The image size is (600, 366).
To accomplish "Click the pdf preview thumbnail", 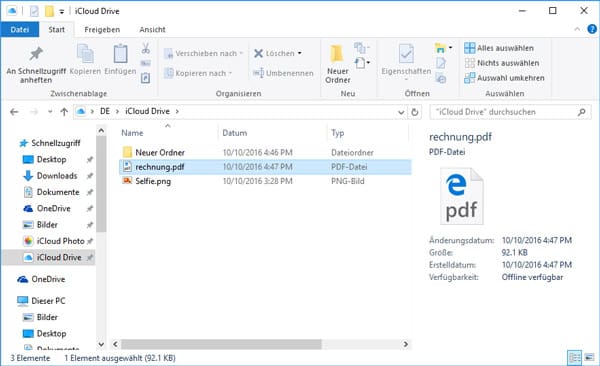I will [462, 196].
